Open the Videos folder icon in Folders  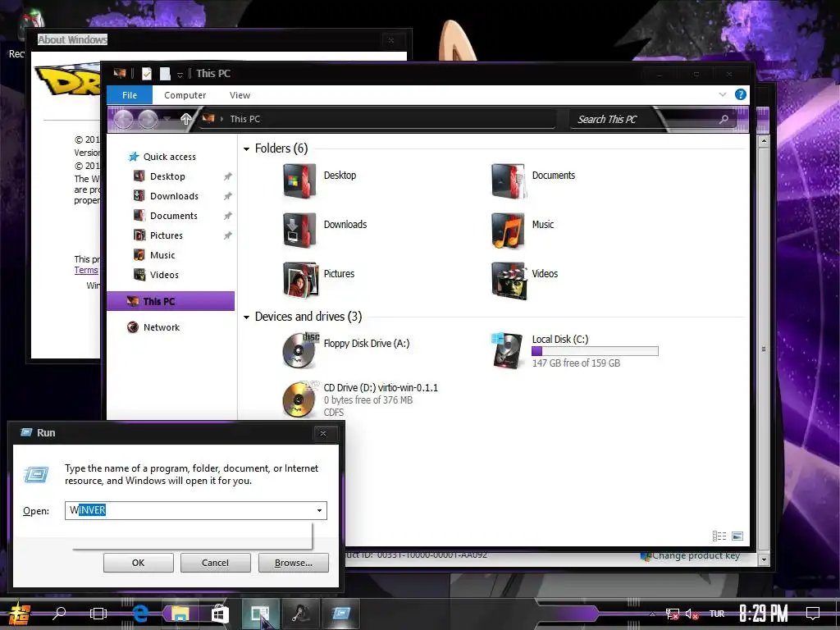(509, 280)
